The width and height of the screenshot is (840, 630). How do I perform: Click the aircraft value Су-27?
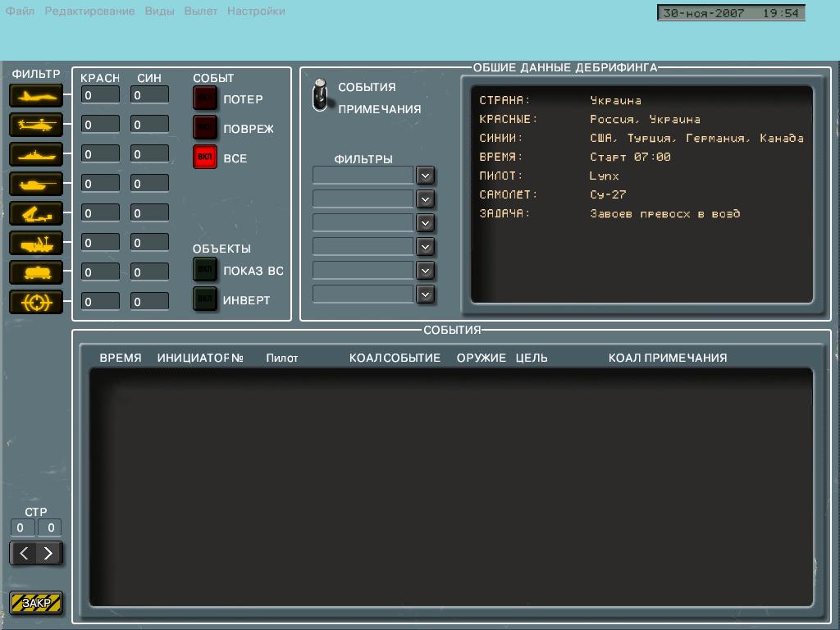pyautogui.click(x=608, y=194)
